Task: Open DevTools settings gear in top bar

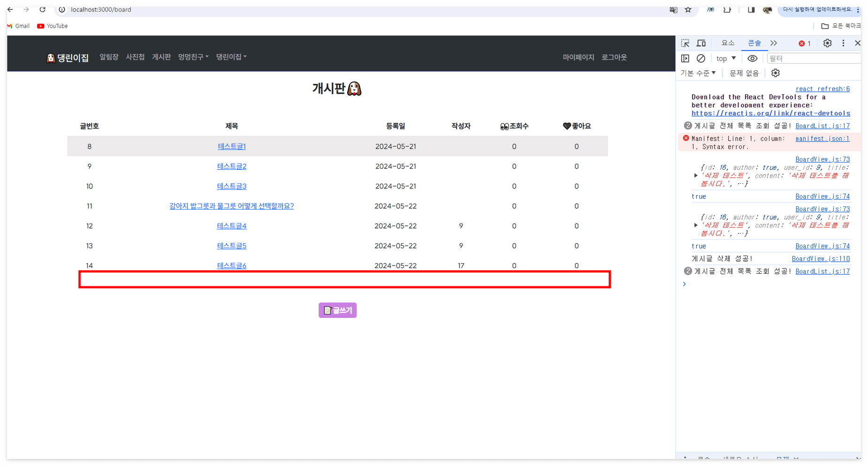Action: click(x=827, y=43)
